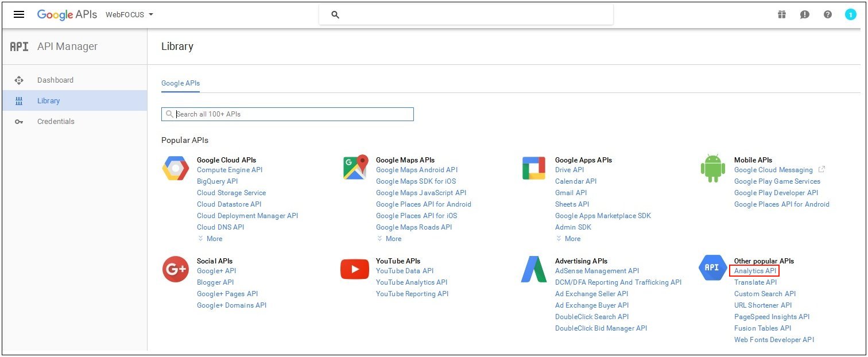
Task: Open the Sheets API link
Action: pos(572,204)
